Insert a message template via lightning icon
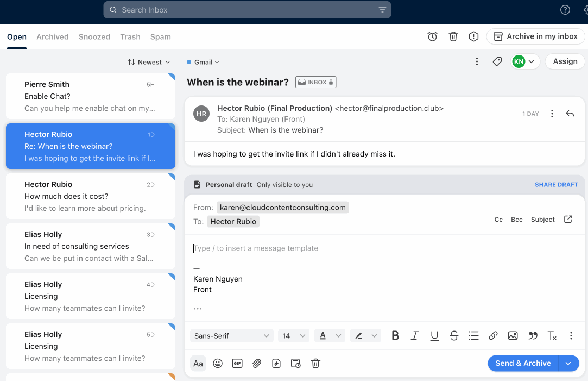The width and height of the screenshot is (588, 381). 276,364
